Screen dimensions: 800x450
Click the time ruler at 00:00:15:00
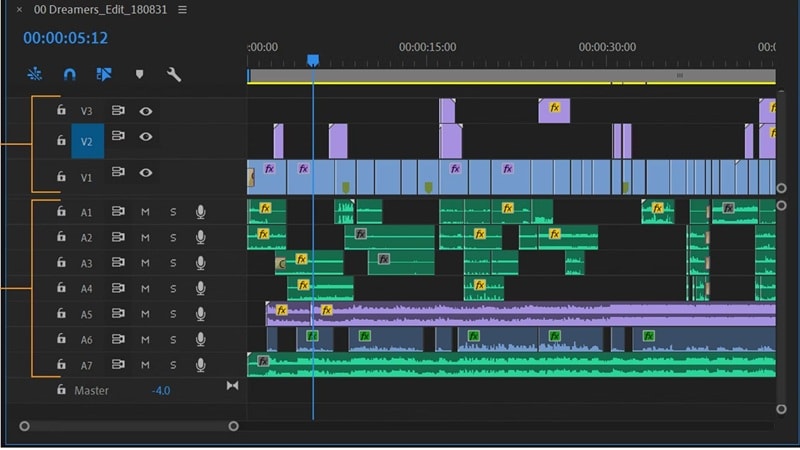point(428,47)
